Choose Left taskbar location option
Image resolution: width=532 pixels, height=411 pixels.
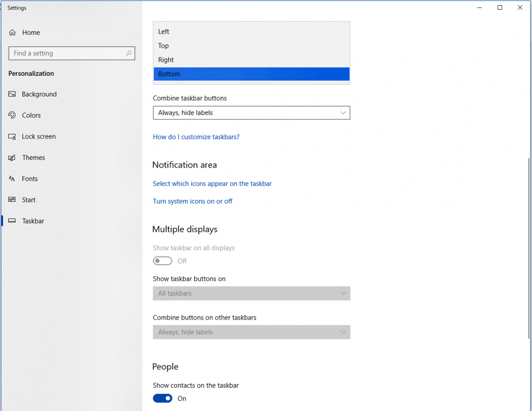click(x=251, y=32)
